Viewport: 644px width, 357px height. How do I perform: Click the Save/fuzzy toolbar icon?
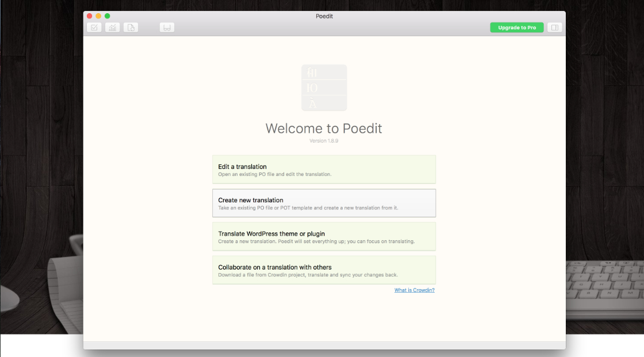pyautogui.click(x=167, y=28)
